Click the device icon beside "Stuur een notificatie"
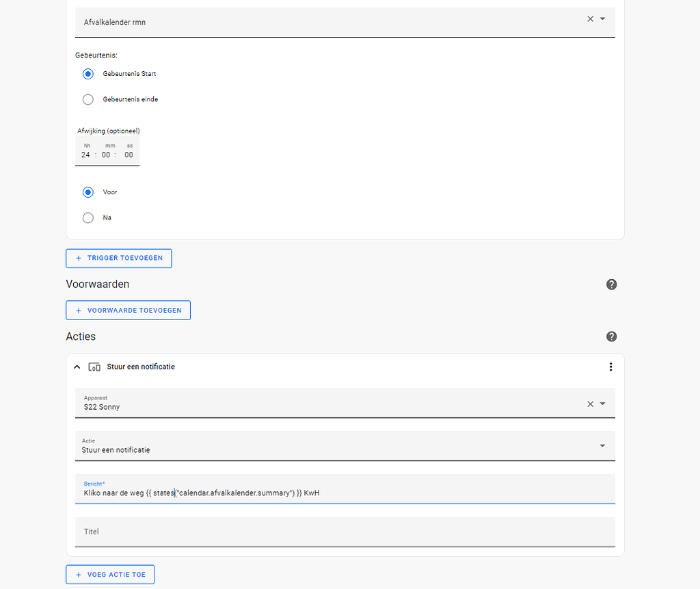Screen dimensions: 700x589 pos(94,366)
